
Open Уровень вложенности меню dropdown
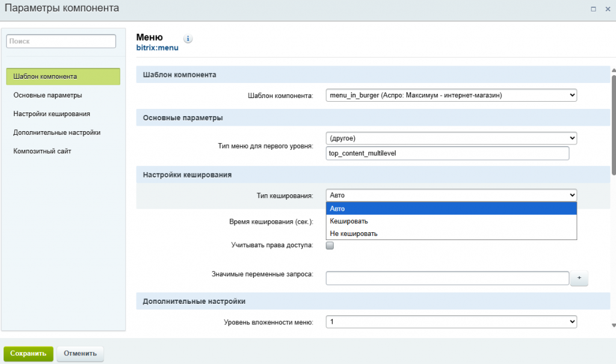tap(451, 322)
